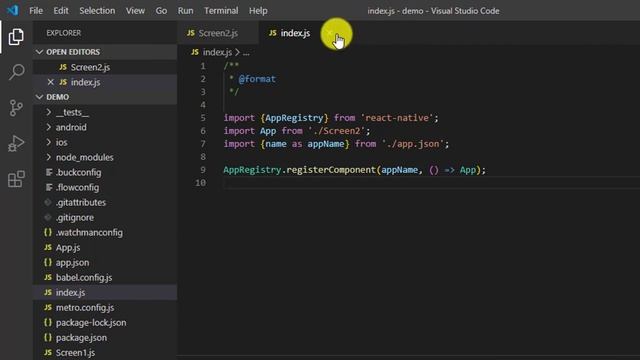Image resolution: width=640 pixels, height=360 pixels.
Task: Click the VS Code logo icon
Action: (x=13, y=10)
